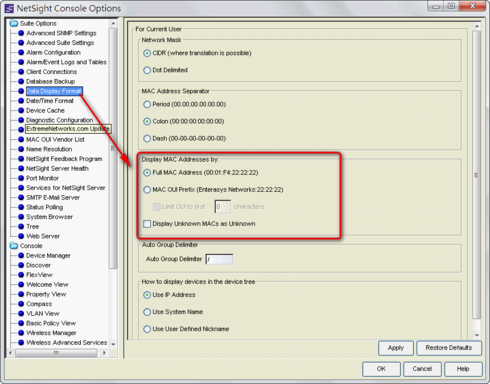Select FlexView in the tree

[x=39, y=275]
